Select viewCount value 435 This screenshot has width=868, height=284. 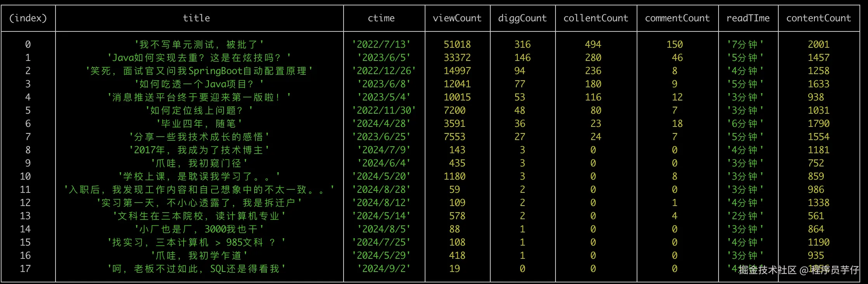point(457,163)
